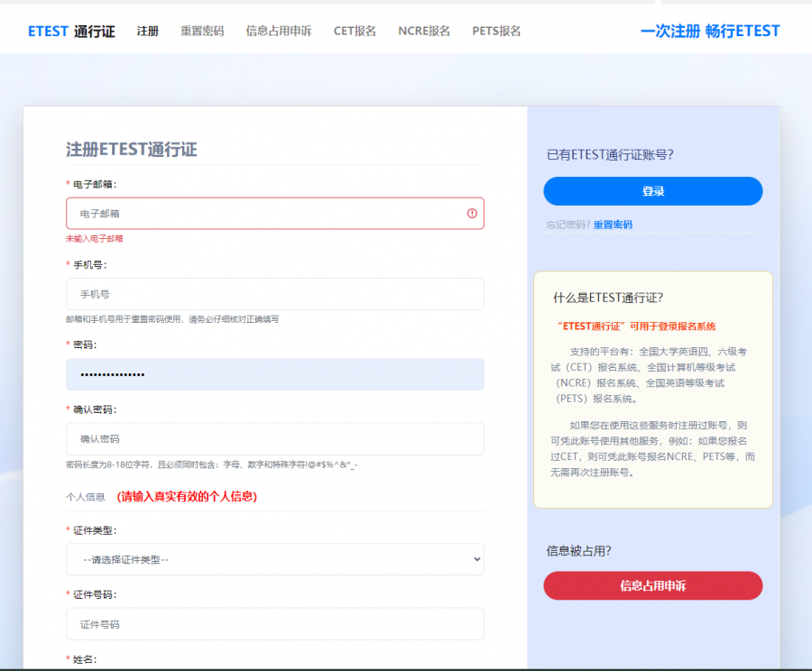Go to 信息占用申诉 in top navigation
The height and width of the screenshot is (671, 812).
click(279, 31)
